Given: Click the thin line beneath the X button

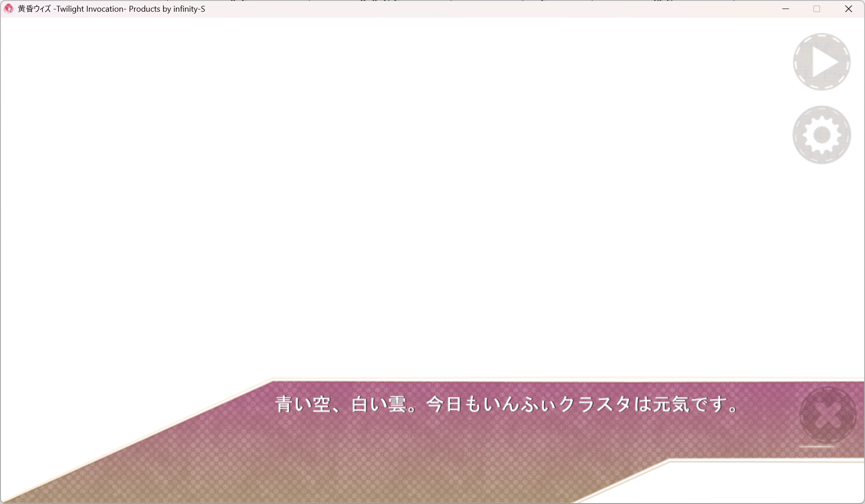Looking at the screenshot, I should [x=817, y=447].
